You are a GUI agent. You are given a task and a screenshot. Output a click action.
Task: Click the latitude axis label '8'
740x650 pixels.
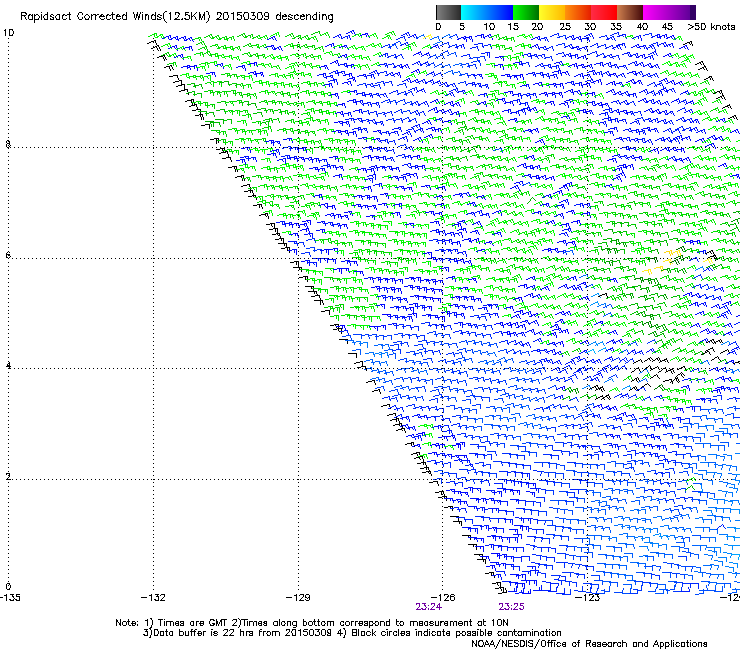(8, 144)
